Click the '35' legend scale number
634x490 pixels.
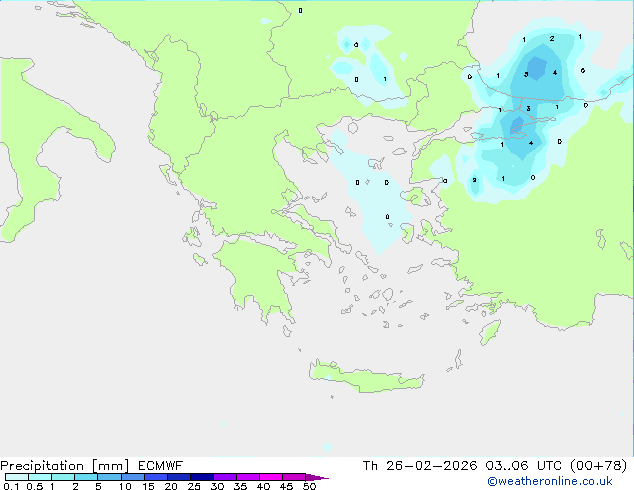pyautogui.click(x=240, y=486)
